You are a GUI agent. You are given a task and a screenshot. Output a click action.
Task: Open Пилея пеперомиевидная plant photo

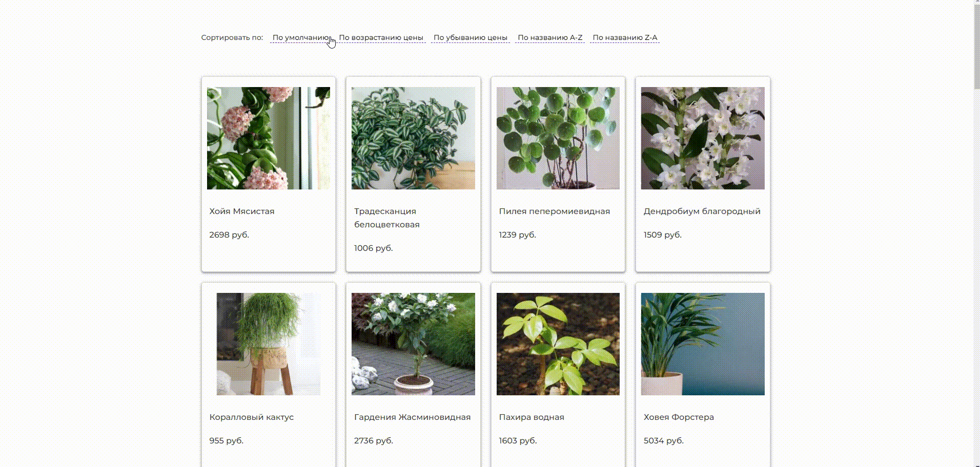tap(558, 138)
